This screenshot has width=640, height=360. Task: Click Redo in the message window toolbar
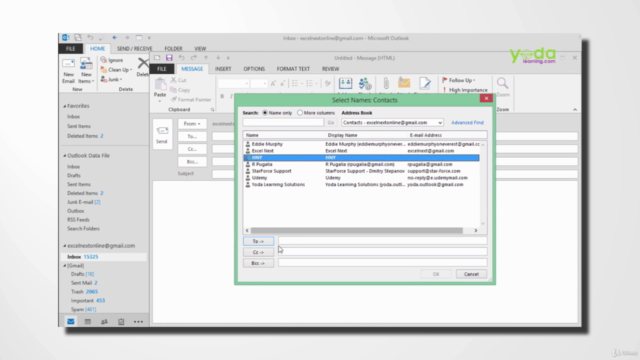(x=193, y=58)
